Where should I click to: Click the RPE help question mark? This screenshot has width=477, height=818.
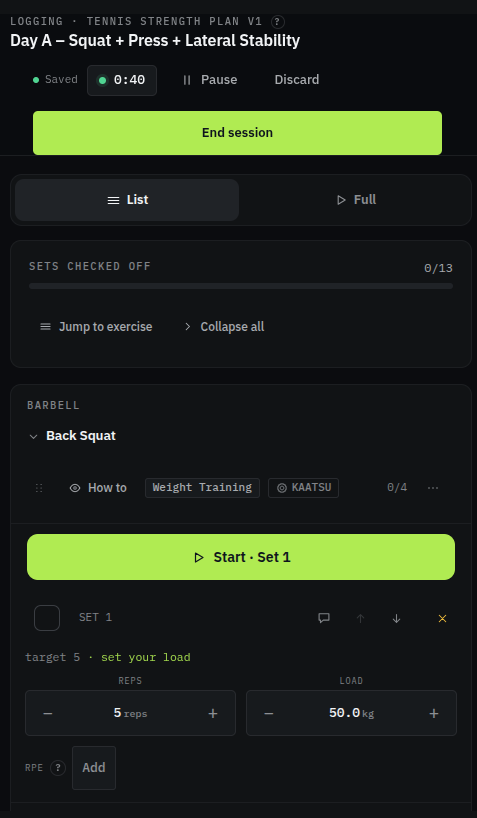coord(58,768)
